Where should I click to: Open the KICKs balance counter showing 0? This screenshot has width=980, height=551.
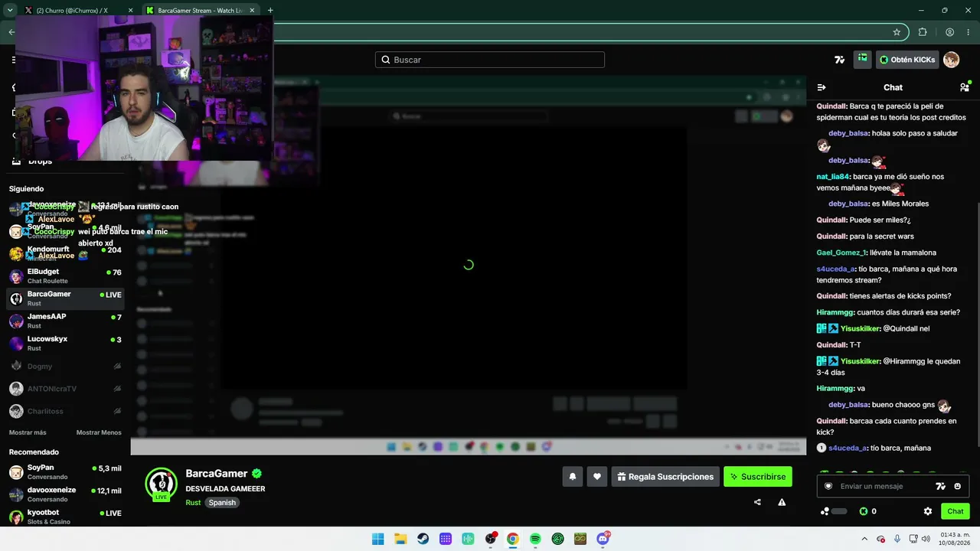(867, 511)
